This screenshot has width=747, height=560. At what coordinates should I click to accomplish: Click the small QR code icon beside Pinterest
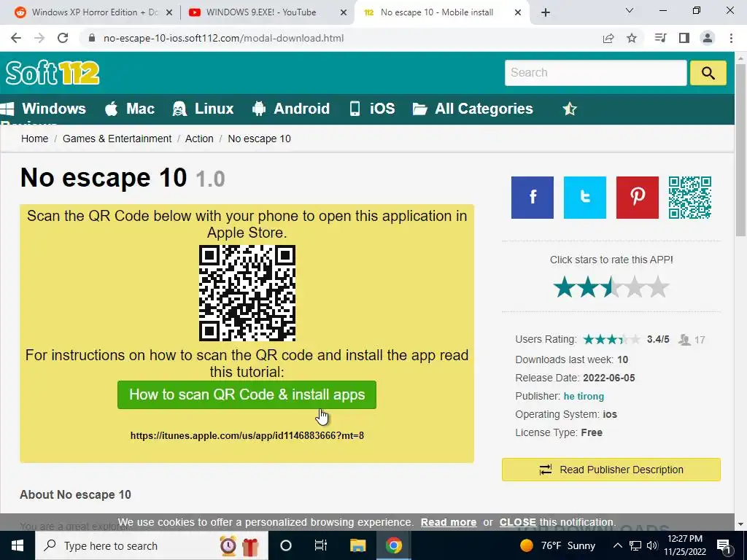pos(690,198)
